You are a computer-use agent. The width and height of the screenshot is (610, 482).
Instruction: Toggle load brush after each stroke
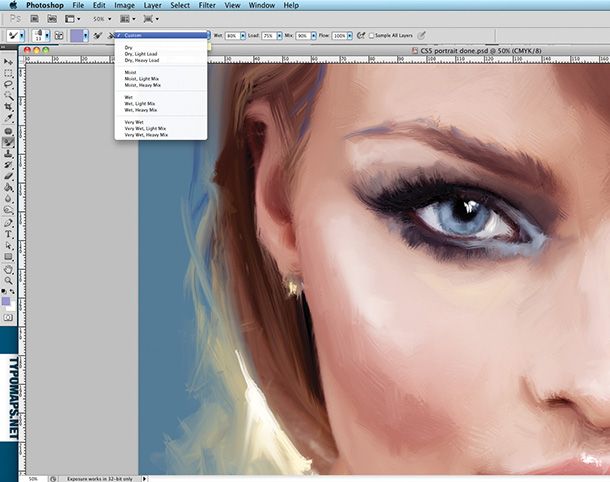(98, 36)
